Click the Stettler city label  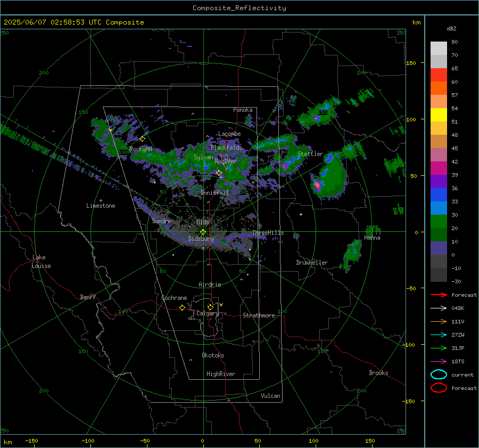coord(310,154)
